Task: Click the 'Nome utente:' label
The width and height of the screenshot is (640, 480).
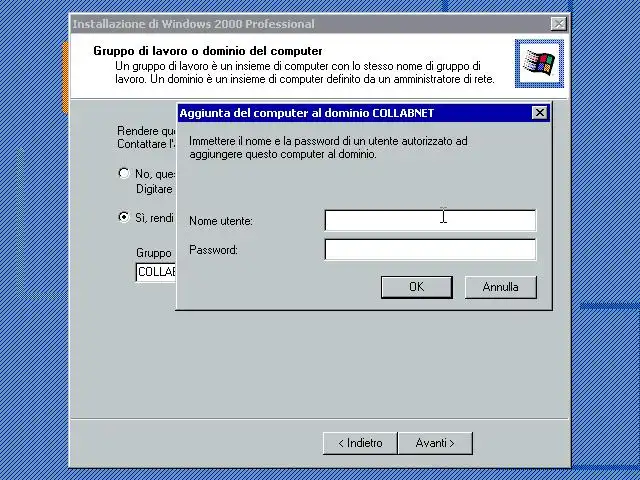Action: click(x=221, y=221)
